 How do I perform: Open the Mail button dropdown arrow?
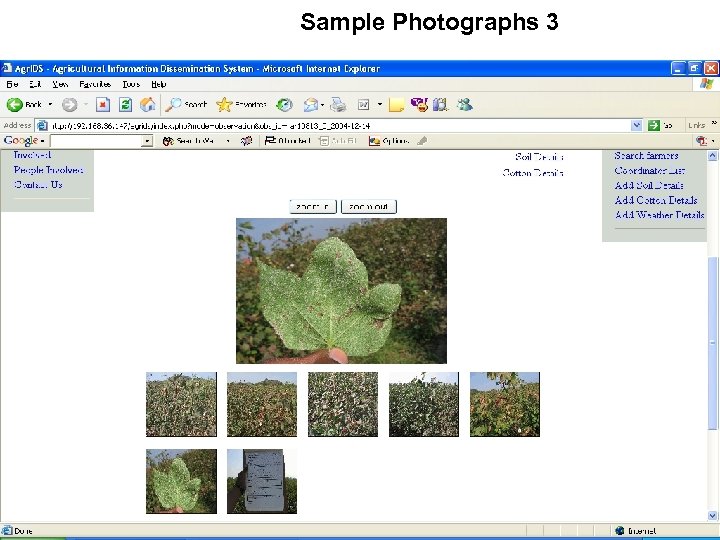[x=322, y=105]
